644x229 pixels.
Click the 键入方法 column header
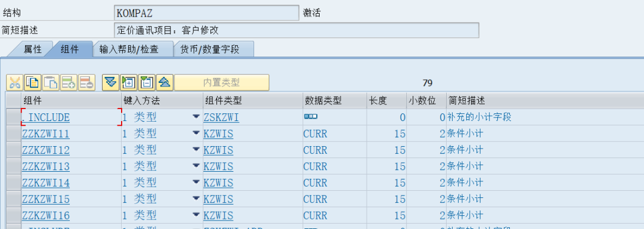pos(162,101)
